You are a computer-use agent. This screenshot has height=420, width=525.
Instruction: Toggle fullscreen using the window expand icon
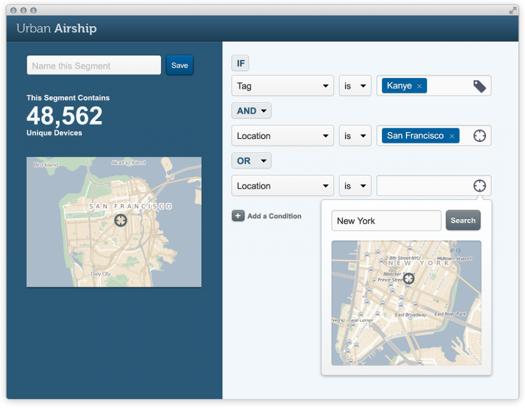pos(513,11)
